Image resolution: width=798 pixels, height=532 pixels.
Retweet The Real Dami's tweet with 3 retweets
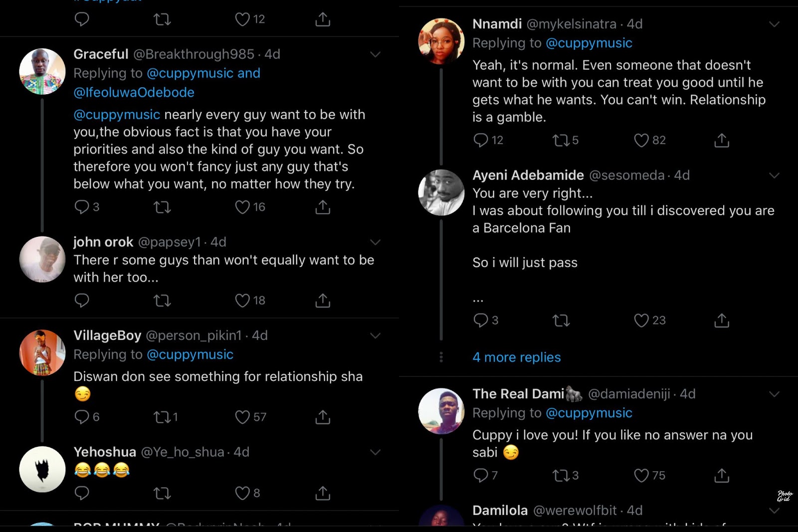tap(561, 476)
